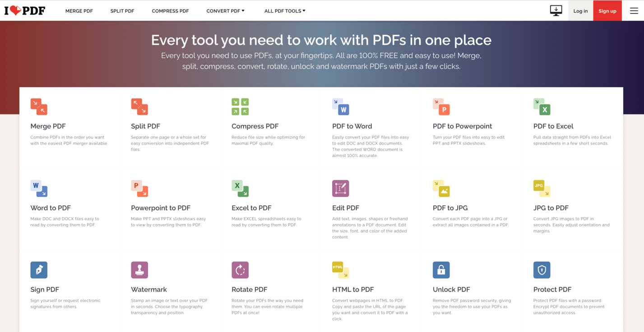Open the PDF to Powerpoint title link

[x=462, y=126]
